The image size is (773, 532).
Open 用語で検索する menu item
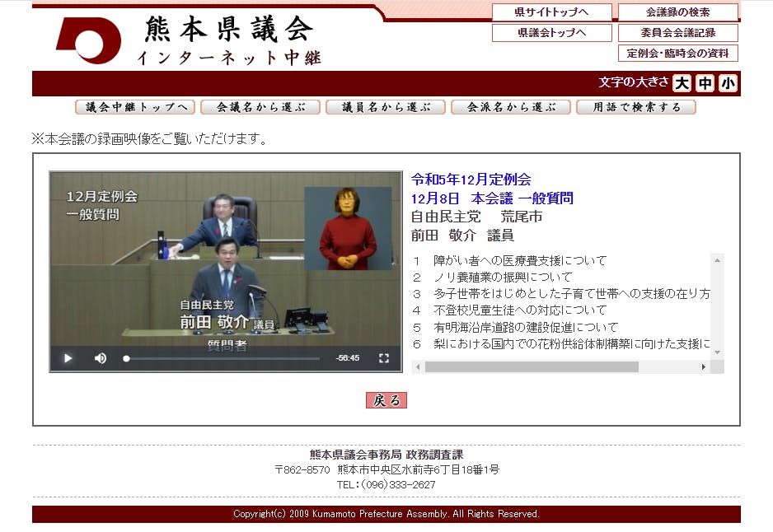click(636, 107)
